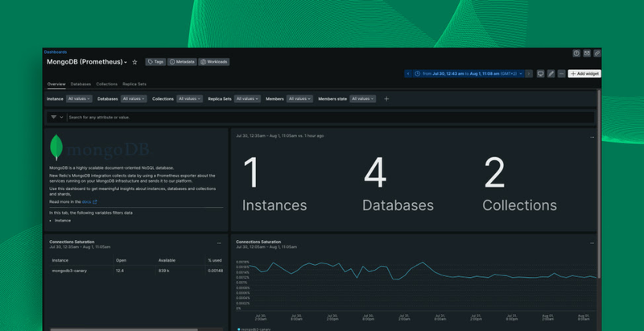Expand the Instance All values dropdown
644x331 pixels.
[79, 99]
